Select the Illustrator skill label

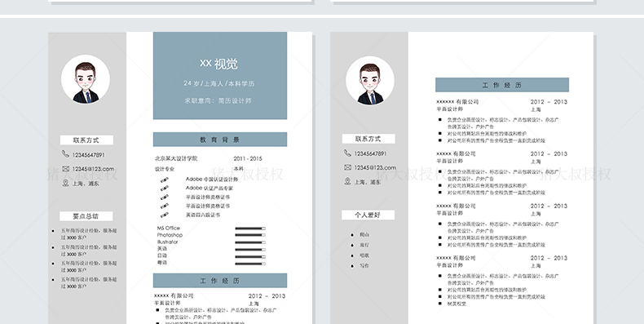168,242
